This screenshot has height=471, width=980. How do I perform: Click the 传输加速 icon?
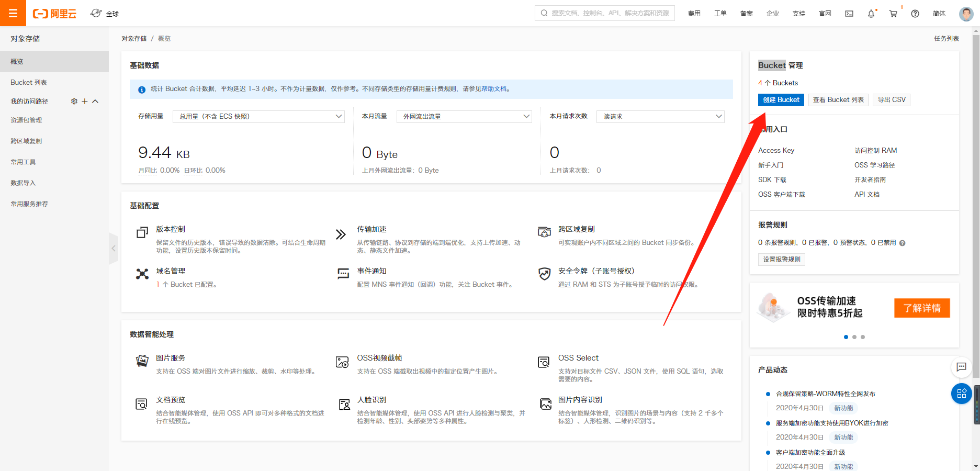tap(341, 234)
